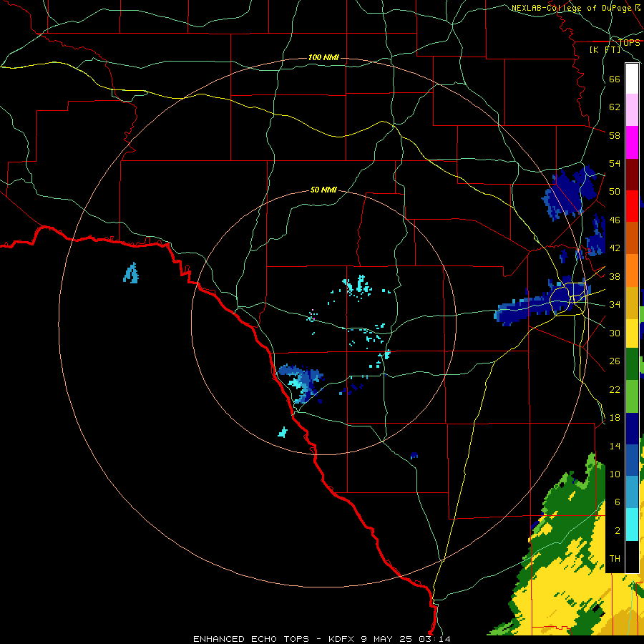Click the TOPS legend heading
The image size is (644, 644).
pyautogui.click(x=629, y=43)
